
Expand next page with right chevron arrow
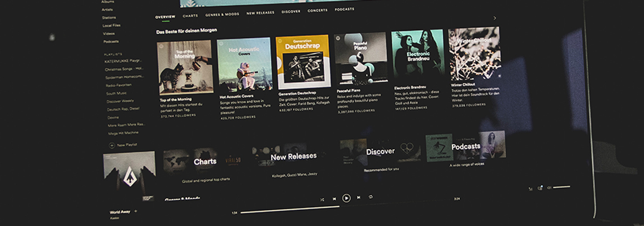(495, 18)
